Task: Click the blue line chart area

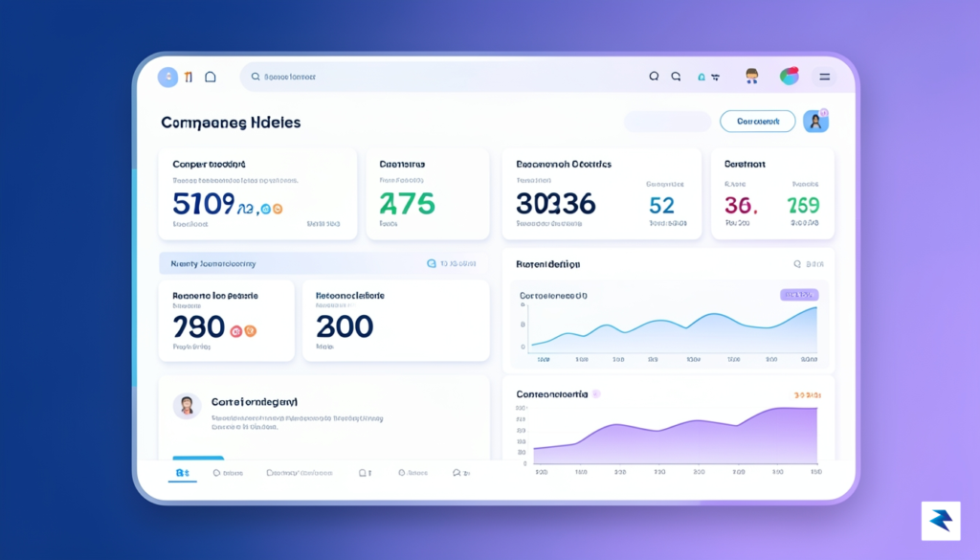Action: click(673, 329)
